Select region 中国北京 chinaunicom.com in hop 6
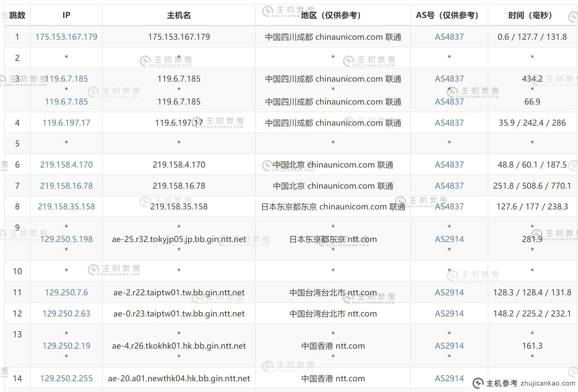 [x=333, y=165]
